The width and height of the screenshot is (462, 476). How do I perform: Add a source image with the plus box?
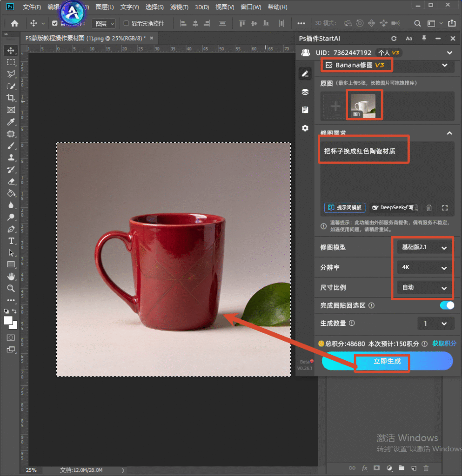point(335,106)
